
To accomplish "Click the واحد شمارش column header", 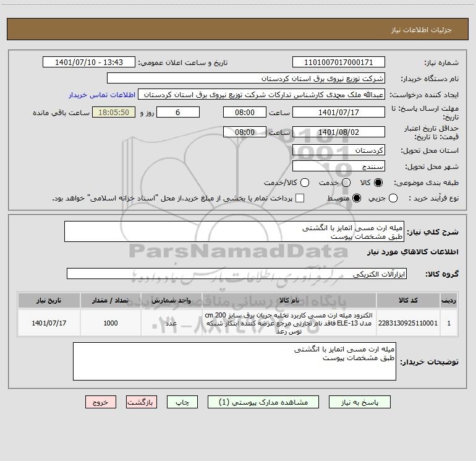I will point(171,300).
